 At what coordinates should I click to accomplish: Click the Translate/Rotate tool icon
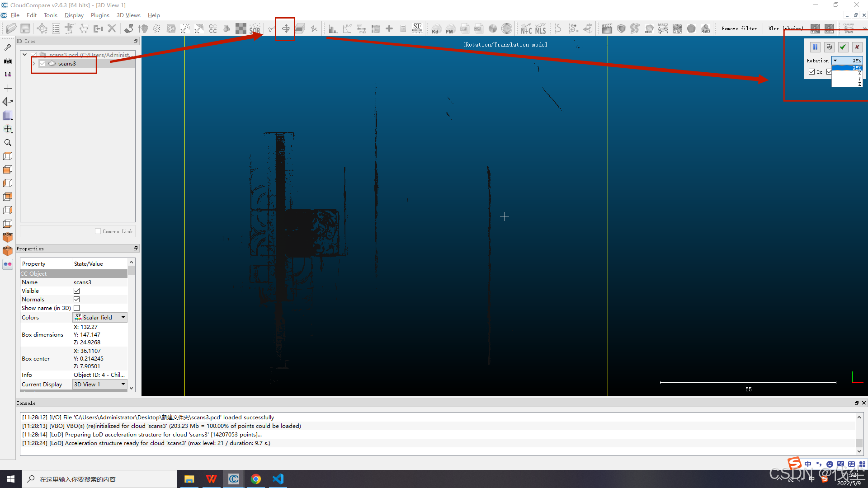click(x=286, y=29)
